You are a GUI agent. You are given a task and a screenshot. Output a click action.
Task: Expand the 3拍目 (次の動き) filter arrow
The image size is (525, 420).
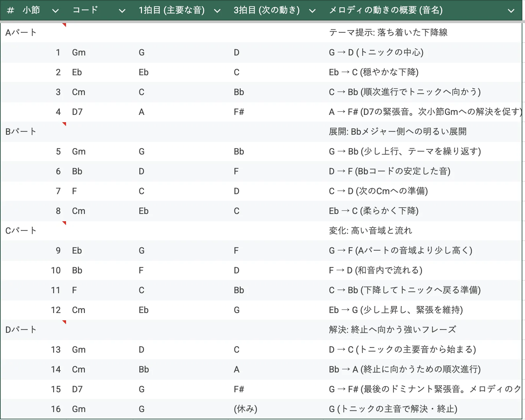coord(312,11)
